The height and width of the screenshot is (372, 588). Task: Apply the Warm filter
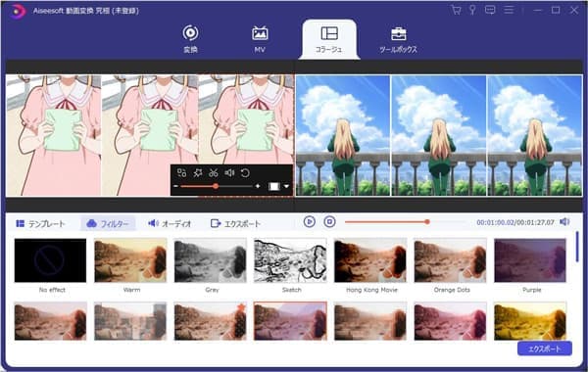click(130, 260)
